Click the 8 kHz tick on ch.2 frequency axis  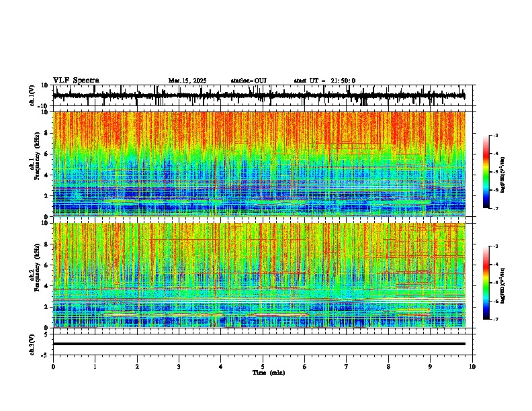tap(47, 244)
